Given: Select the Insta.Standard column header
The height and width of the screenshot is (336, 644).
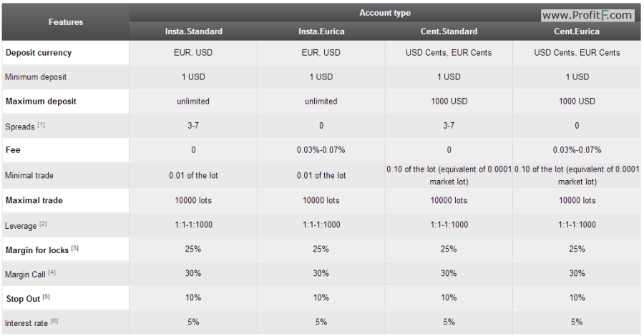Looking at the screenshot, I should click(x=193, y=31).
